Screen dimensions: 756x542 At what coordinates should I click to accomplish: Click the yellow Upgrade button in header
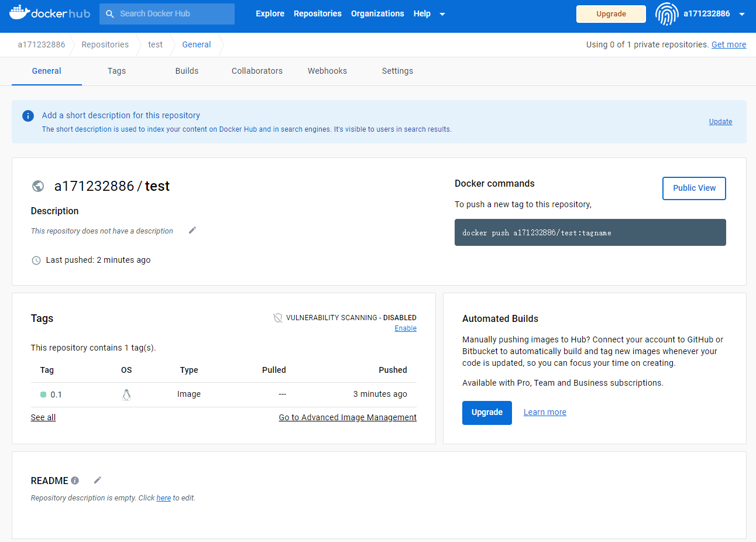click(x=611, y=14)
